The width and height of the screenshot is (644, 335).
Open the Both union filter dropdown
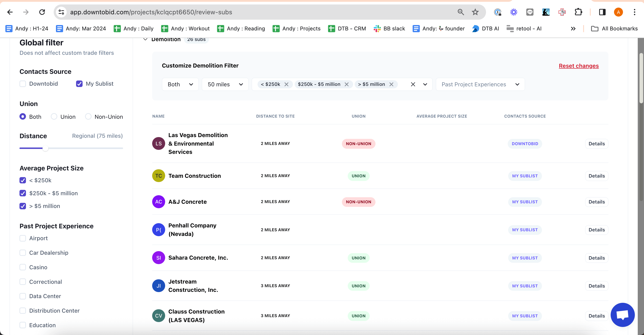(179, 84)
